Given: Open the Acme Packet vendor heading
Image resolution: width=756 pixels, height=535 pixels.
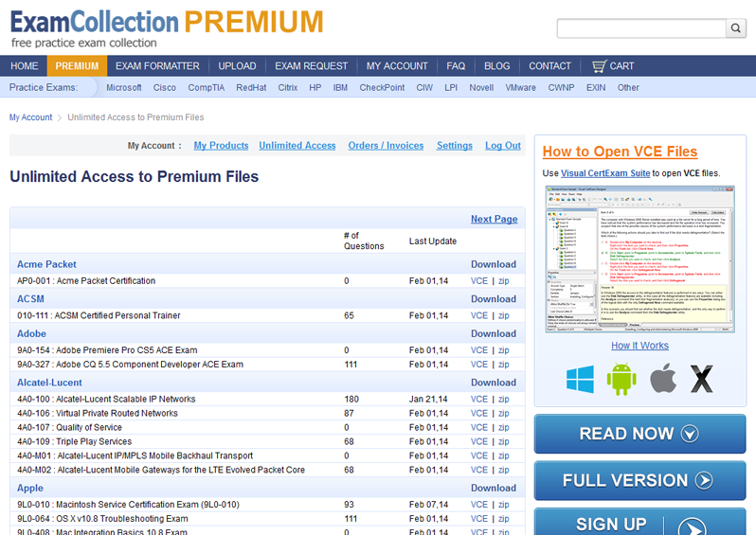Looking at the screenshot, I should click(x=46, y=264).
